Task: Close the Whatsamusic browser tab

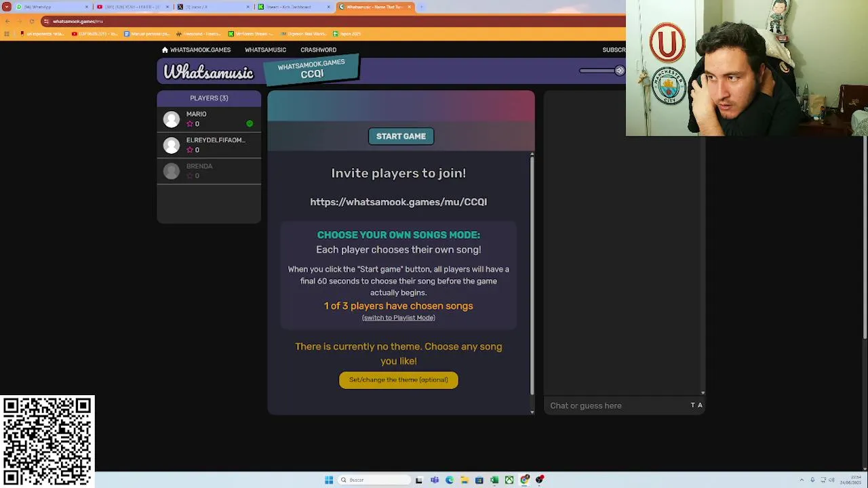Action: click(409, 7)
